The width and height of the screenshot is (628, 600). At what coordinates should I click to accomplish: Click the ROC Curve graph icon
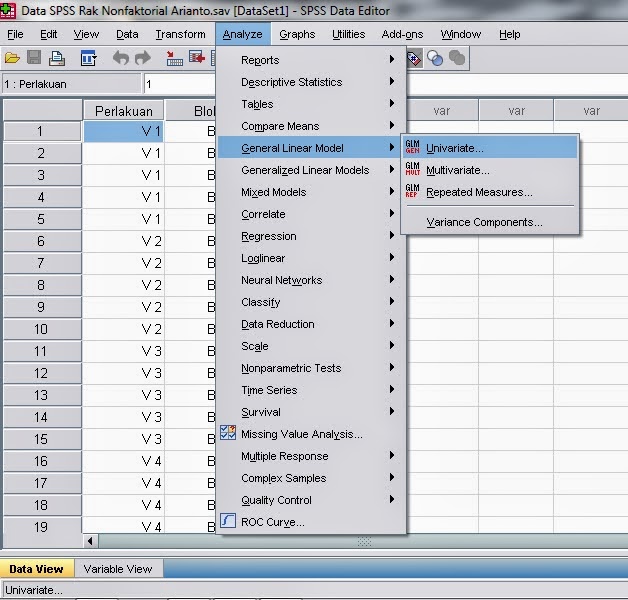227,521
